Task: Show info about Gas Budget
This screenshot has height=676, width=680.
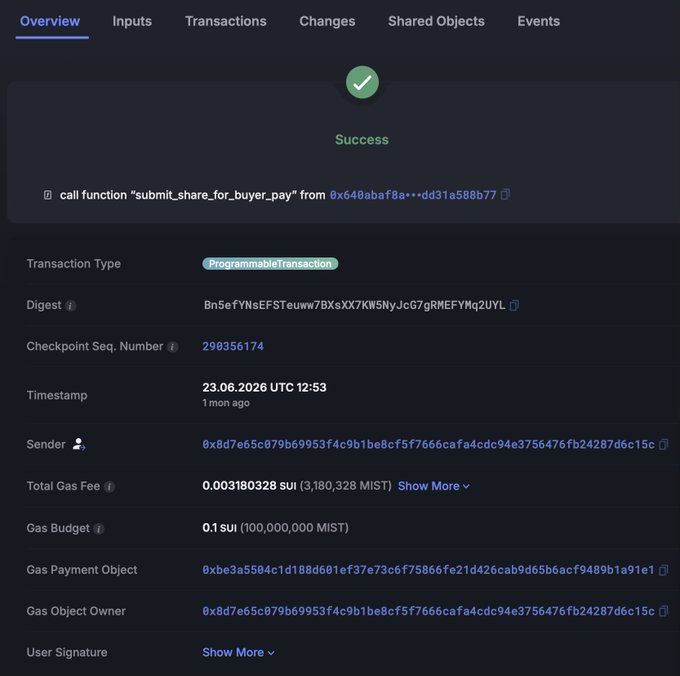Action: click(99, 529)
